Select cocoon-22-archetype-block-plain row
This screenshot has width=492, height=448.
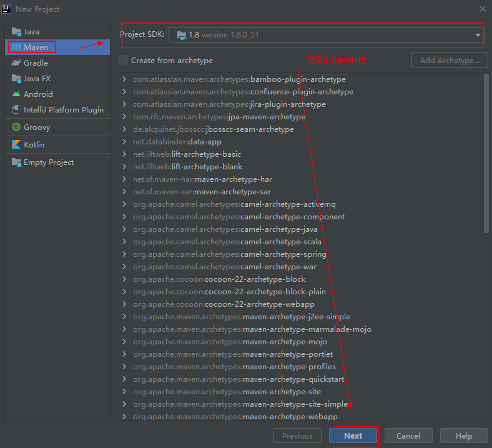[x=301, y=292]
